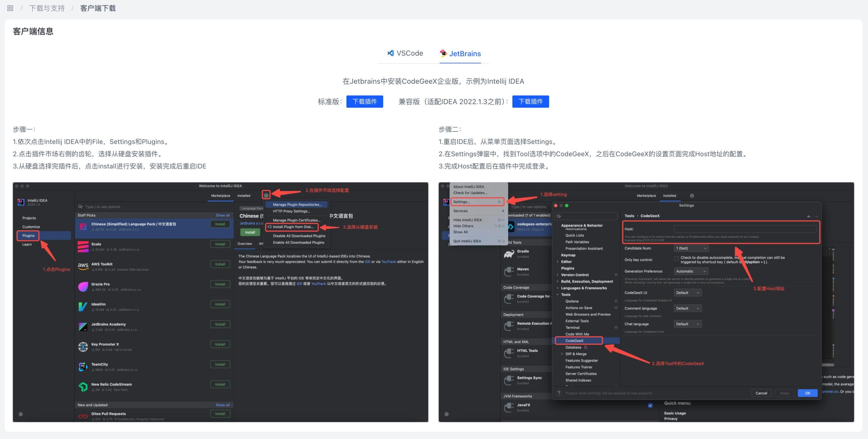The height and width of the screenshot is (439, 868).
Task: Click bottom-left gear icon in step-one screenshot
Action: (x=21, y=414)
